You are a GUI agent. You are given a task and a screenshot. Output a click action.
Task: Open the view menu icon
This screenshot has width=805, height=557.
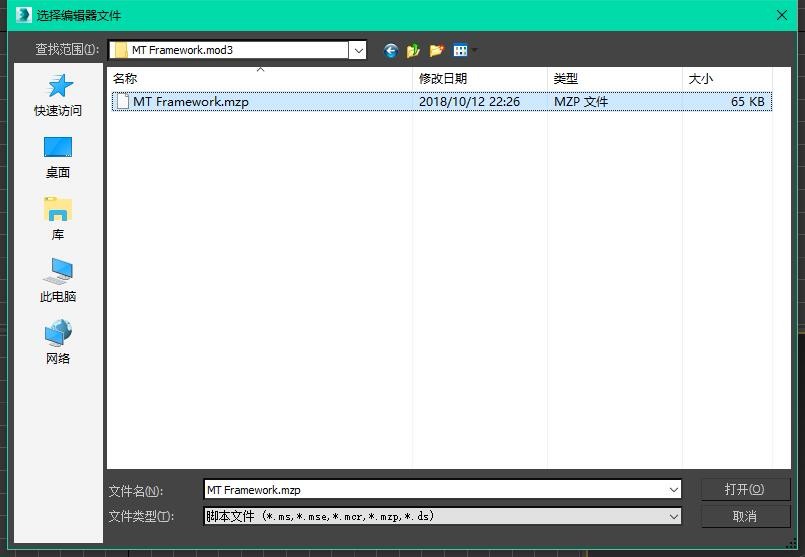click(x=462, y=50)
